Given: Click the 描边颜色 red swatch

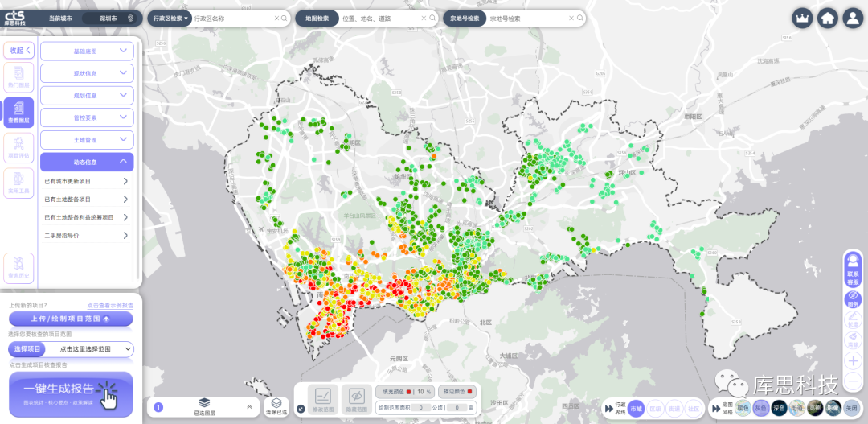Looking at the screenshot, I should pos(469,392).
